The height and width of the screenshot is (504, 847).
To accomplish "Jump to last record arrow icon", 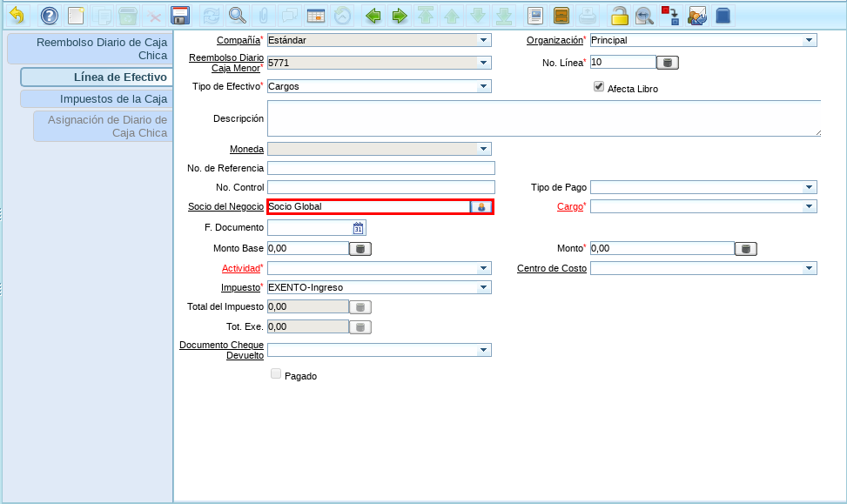I will [x=504, y=16].
